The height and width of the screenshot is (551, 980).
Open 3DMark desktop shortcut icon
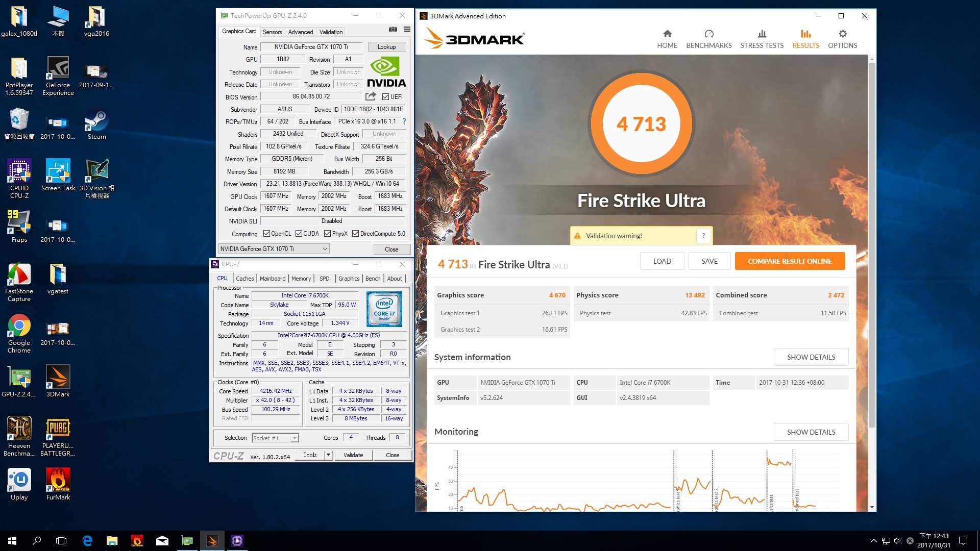coord(58,381)
